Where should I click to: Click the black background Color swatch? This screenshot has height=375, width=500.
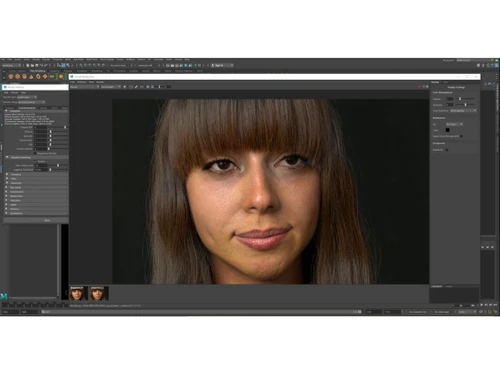[x=448, y=130]
